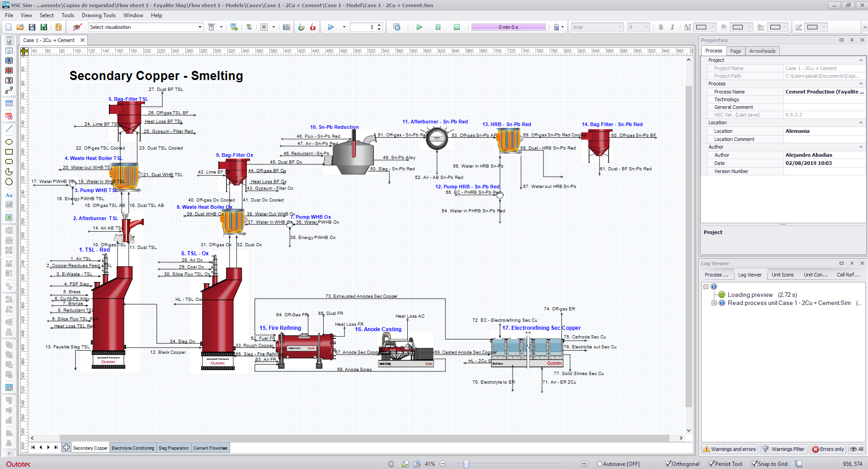Collapse the Author section in Properties

[x=861, y=147]
